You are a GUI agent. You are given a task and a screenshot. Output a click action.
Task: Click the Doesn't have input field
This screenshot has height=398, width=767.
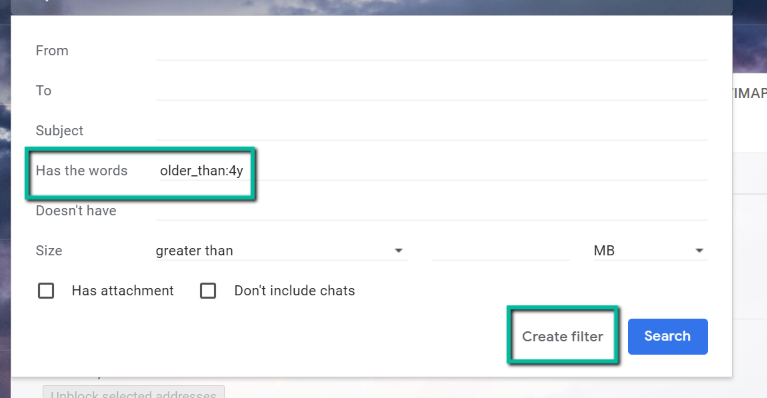pos(431,211)
